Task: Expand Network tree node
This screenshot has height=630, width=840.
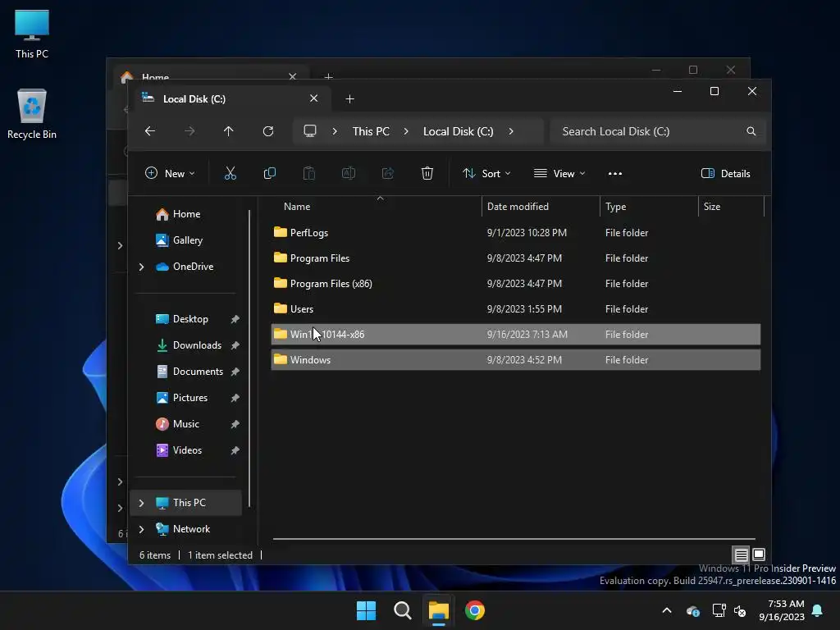Action: pos(141,529)
